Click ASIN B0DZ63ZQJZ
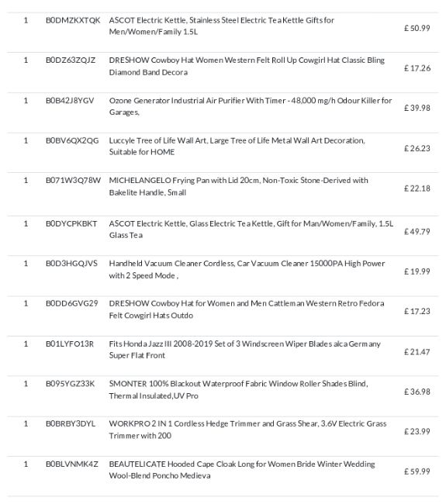This screenshot has width=446, height=504. (x=71, y=60)
